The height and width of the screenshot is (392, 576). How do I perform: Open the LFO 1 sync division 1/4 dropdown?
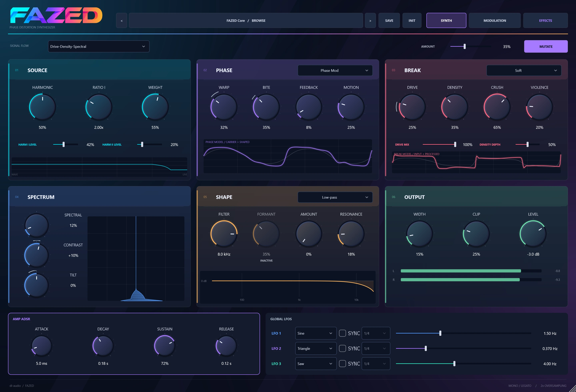[x=376, y=333]
